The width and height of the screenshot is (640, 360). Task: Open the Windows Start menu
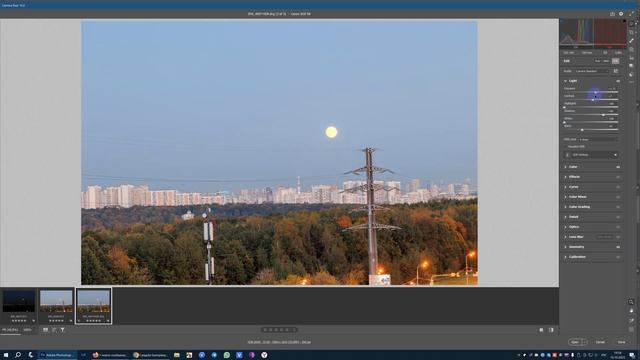coord(6,355)
